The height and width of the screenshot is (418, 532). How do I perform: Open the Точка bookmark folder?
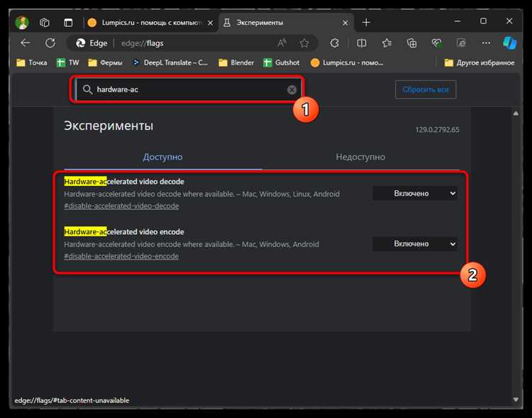pos(32,63)
